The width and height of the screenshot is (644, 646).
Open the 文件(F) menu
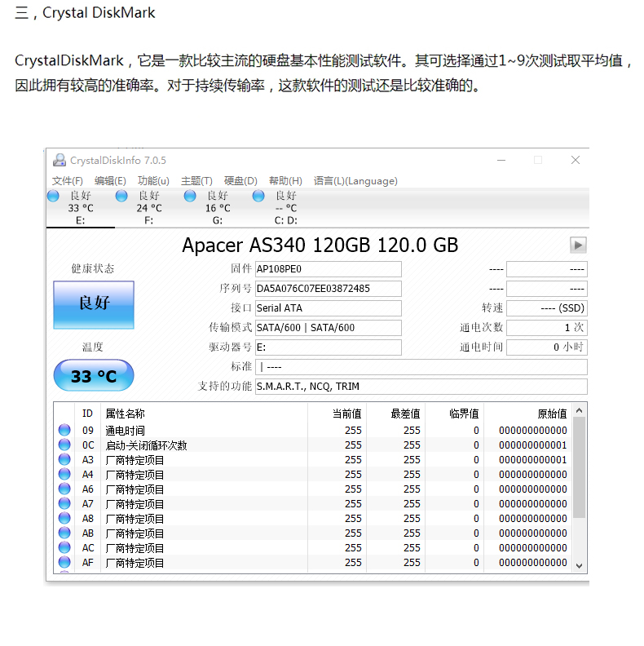(67, 181)
